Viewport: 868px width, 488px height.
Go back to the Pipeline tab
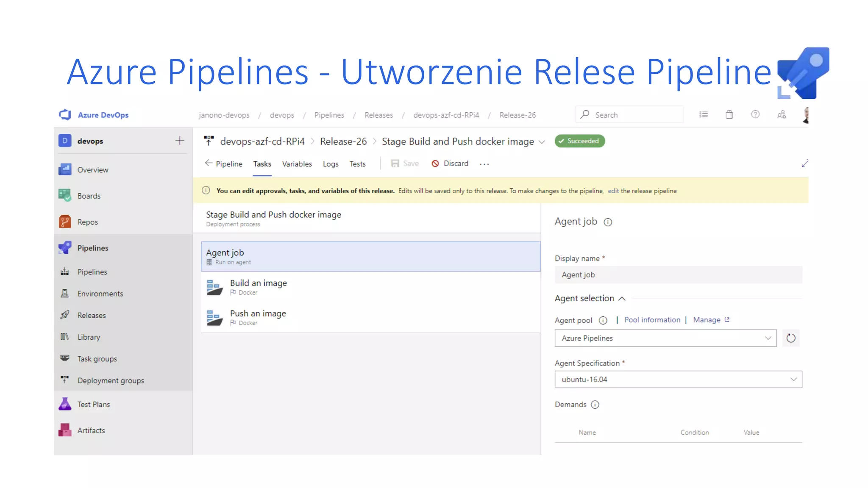pos(224,164)
